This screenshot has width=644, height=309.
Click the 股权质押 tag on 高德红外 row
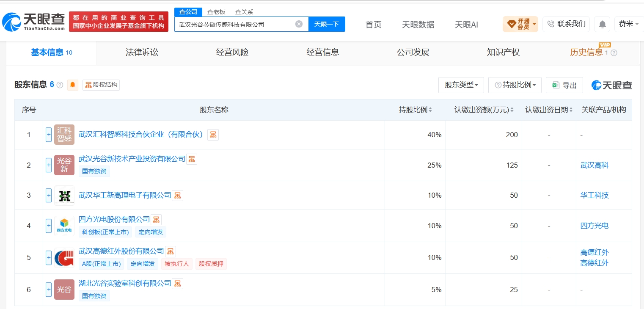[211, 264]
